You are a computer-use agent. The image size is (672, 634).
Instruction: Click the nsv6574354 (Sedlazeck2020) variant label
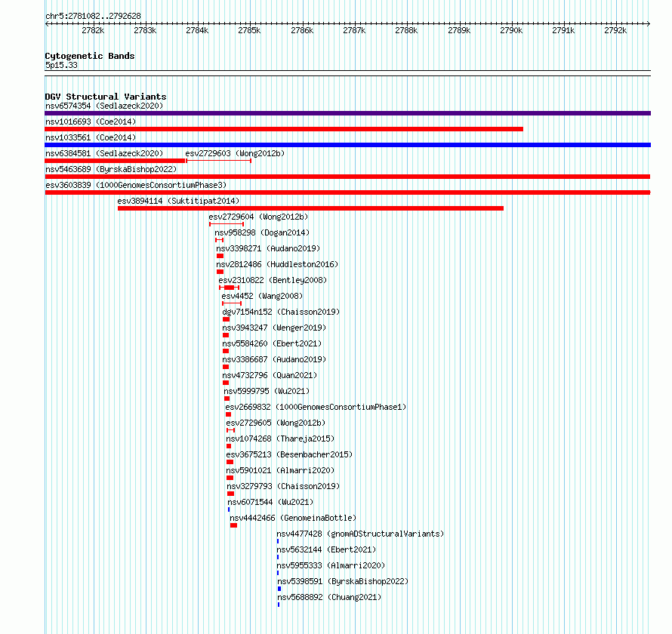point(104,106)
